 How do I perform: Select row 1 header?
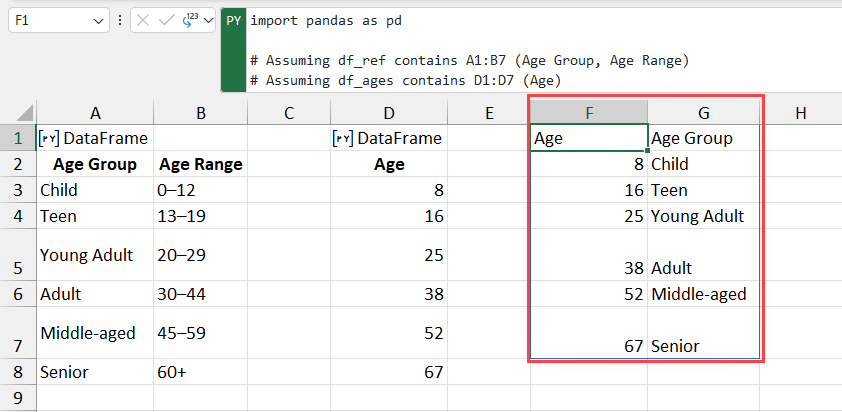pos(18,138)
